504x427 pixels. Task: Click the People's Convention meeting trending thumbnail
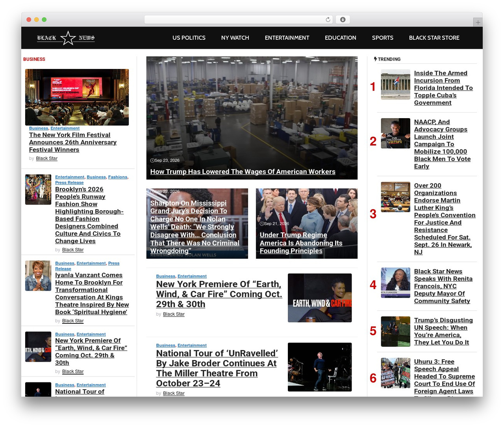pos(396,197)
